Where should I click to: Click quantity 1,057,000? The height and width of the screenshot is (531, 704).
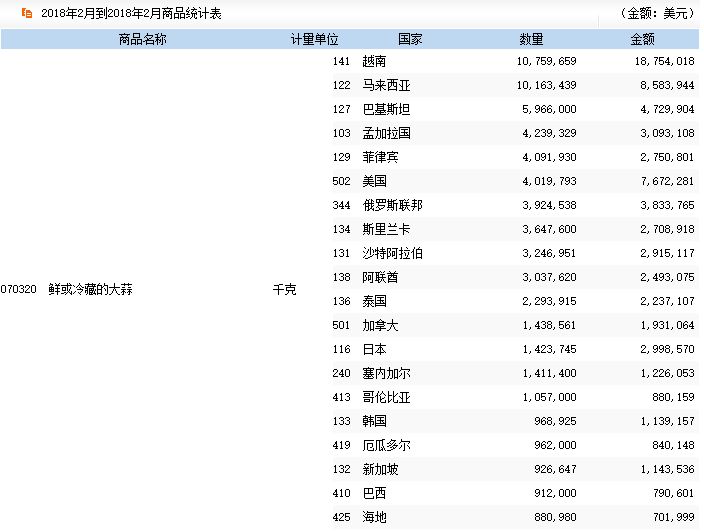(x=550, y=397)
